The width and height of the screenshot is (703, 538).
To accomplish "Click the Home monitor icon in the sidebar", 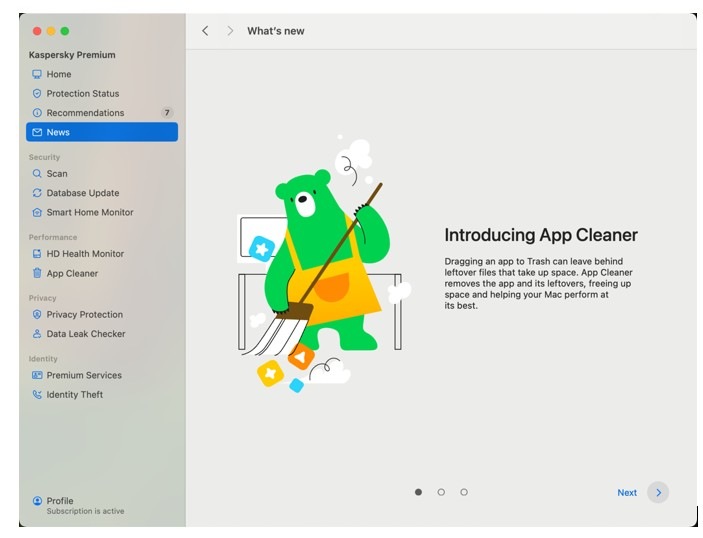I will click(37, 74).
